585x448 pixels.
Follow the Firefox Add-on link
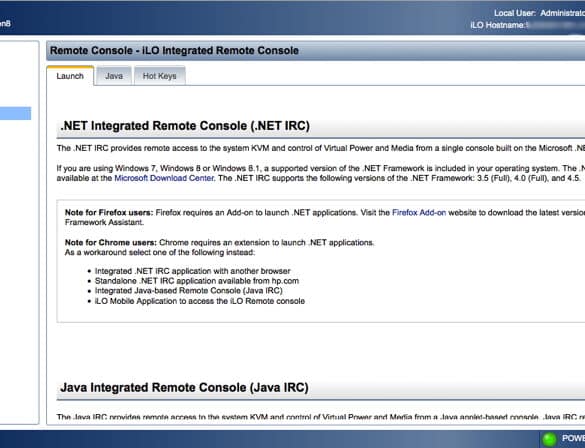click(x=419, y=213)
